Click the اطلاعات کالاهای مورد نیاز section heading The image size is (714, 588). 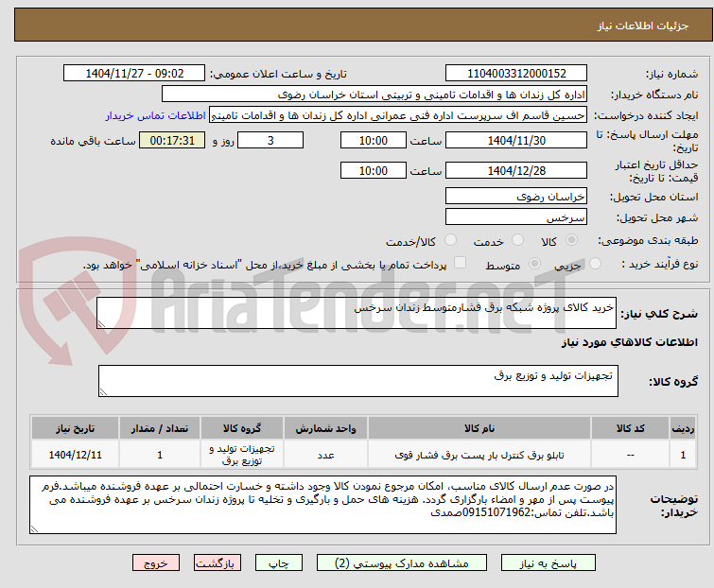point(629,342)
